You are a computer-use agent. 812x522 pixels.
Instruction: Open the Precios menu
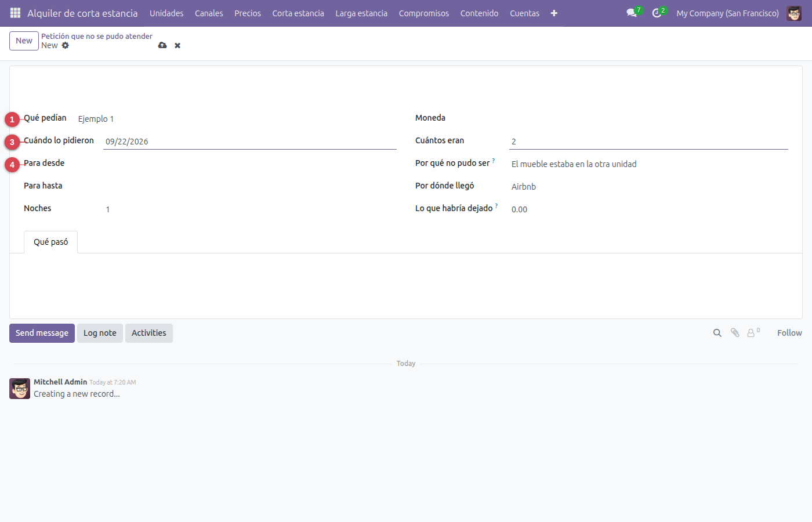click(248, 13)
